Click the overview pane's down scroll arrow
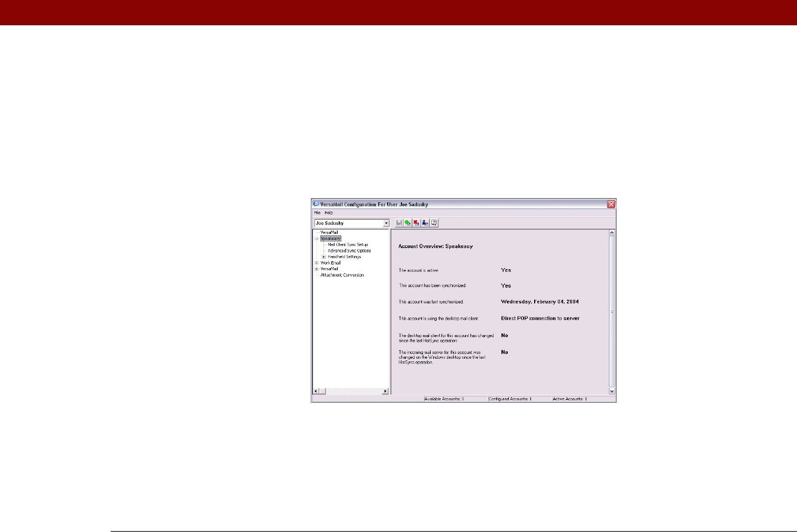The height and width of the screenshot is (532, 797). [x=612, y=391]
